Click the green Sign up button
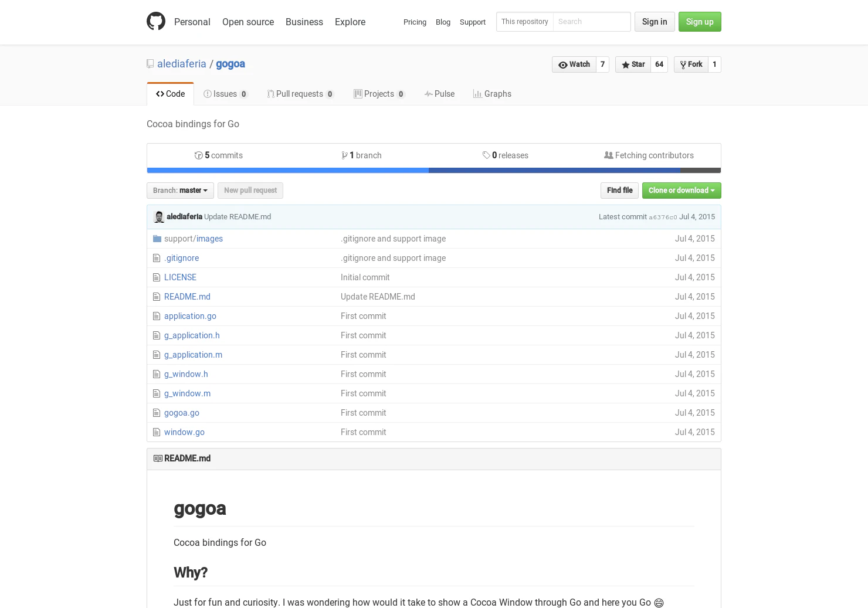The image size is (868, 608). (x=700, y=22)
